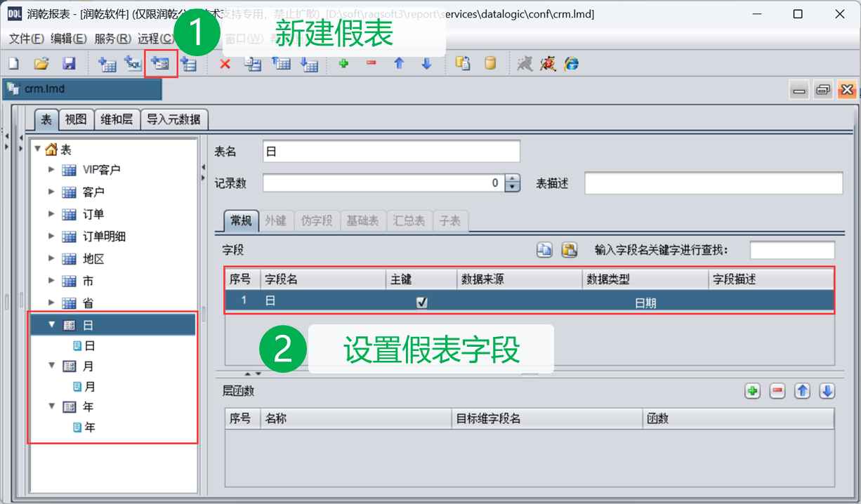
Task: Increase 记录数 with the stepper up arrow
Action: coord(513,178)
